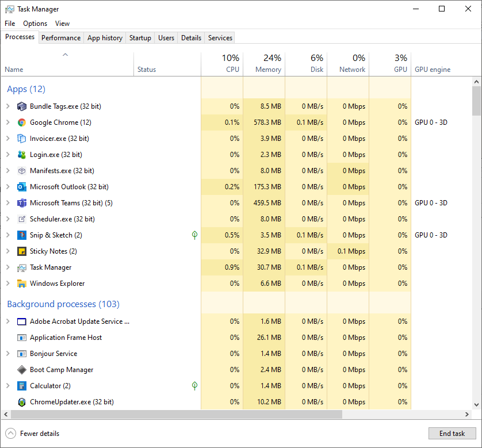Sort by the Name column header
The height and width of the screenshot is (448, 482).
[x=67, y=64]
